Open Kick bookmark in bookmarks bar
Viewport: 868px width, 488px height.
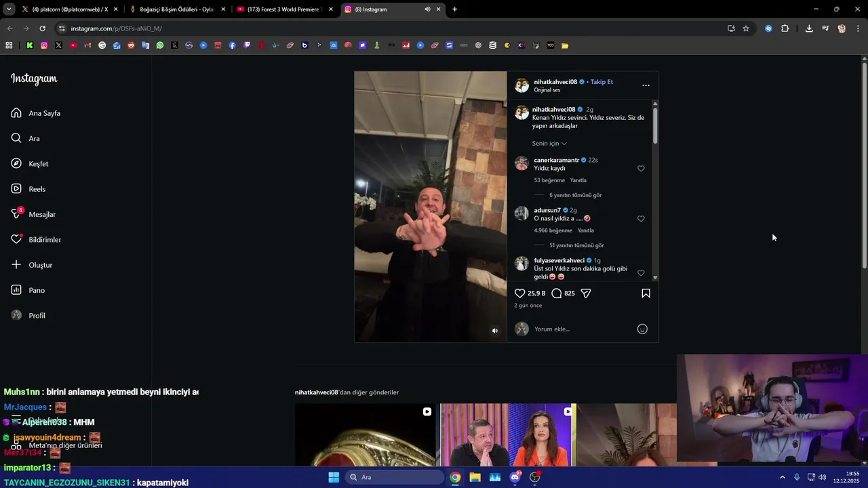(30, 45)
